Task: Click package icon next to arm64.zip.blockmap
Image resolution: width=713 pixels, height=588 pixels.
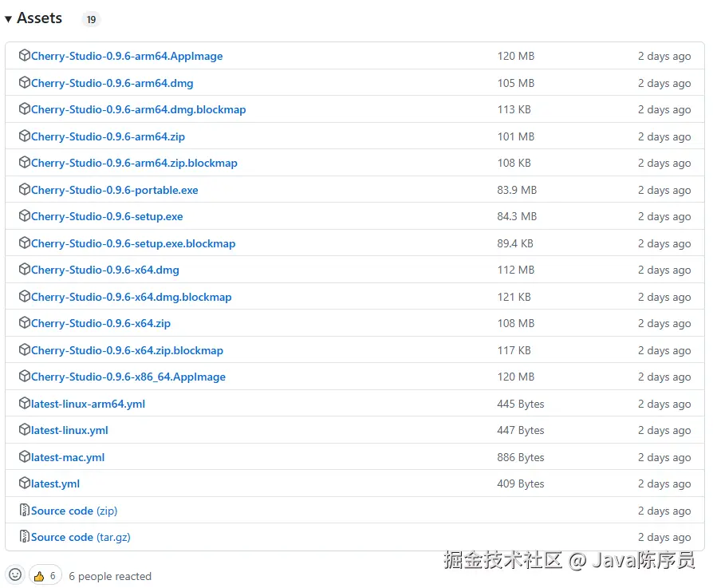Action: (x=24, y=162)
